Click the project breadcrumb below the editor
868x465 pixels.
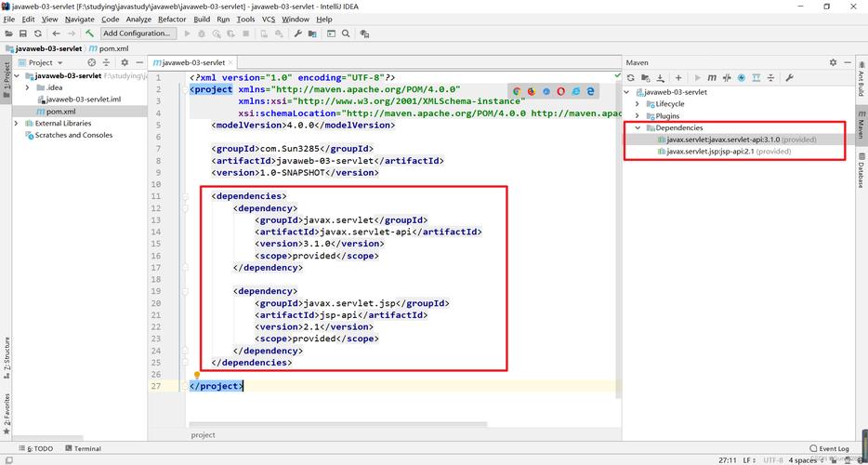204,435
